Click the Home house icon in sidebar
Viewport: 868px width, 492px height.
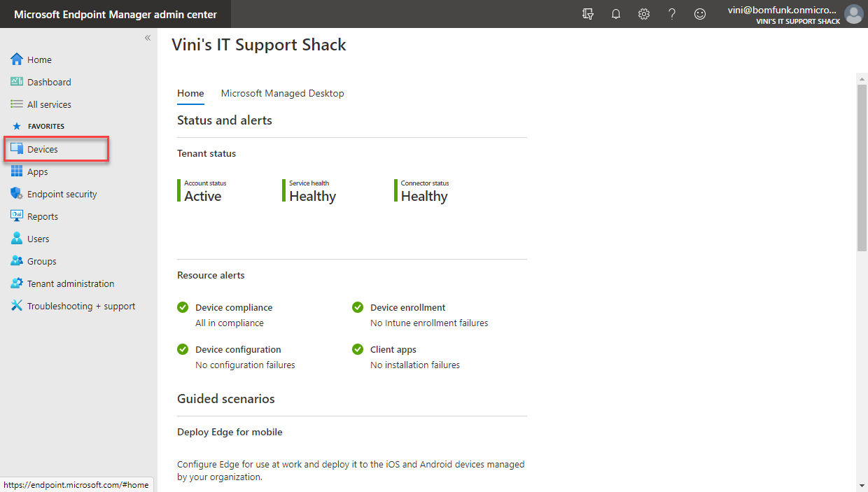click(17, 59)
